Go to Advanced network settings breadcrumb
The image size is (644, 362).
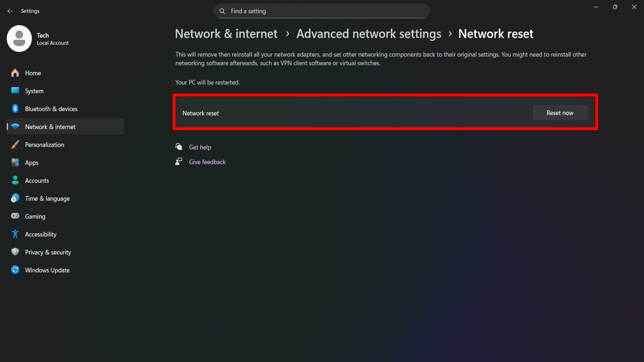pos(368,34)
